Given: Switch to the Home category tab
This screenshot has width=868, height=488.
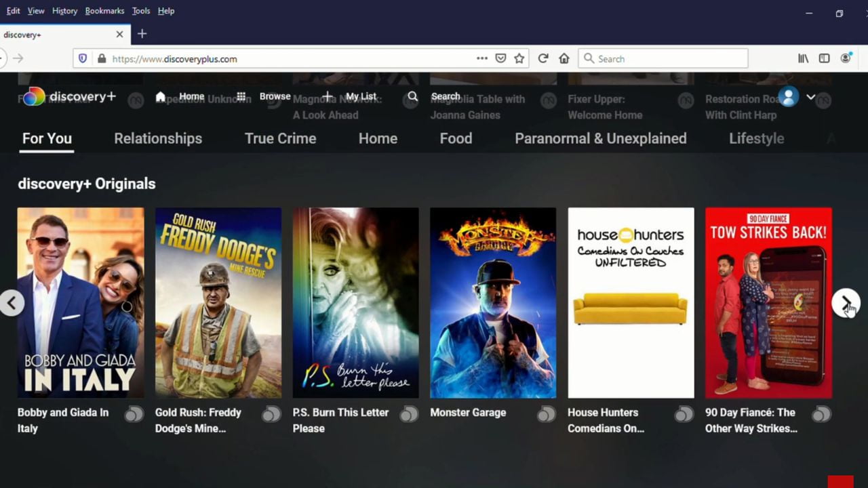Looking at the screenshot, I should [x=378, y=138].
